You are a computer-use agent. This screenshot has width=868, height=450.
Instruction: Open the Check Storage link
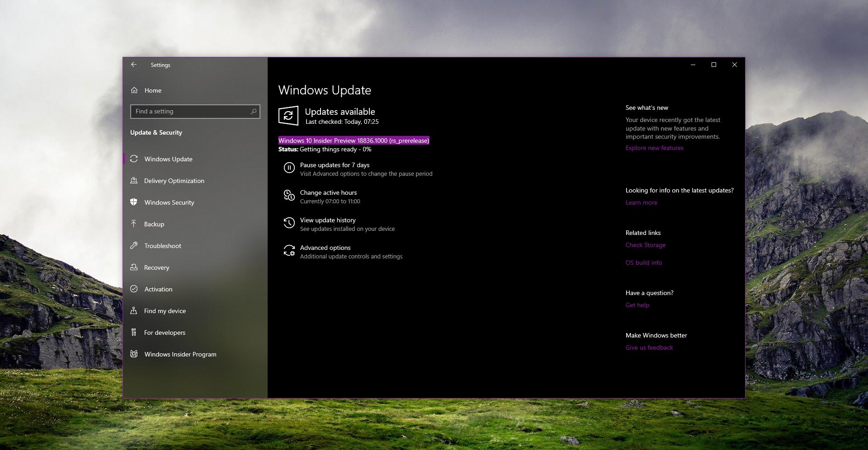[x=645, y=245]
